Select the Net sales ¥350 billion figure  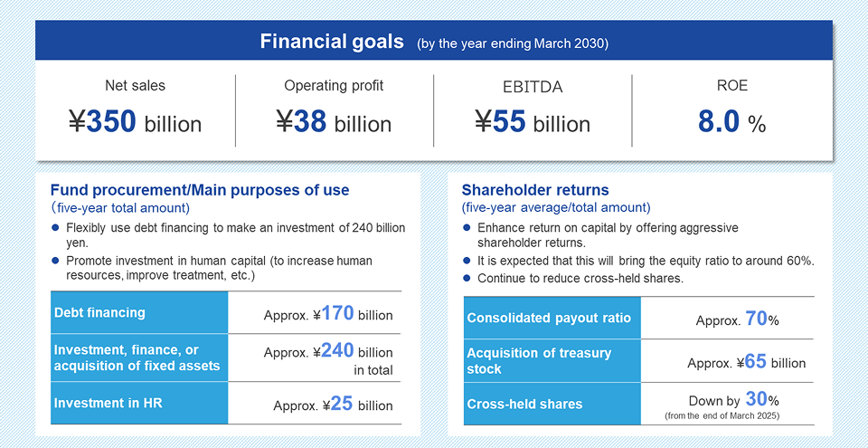135,122
